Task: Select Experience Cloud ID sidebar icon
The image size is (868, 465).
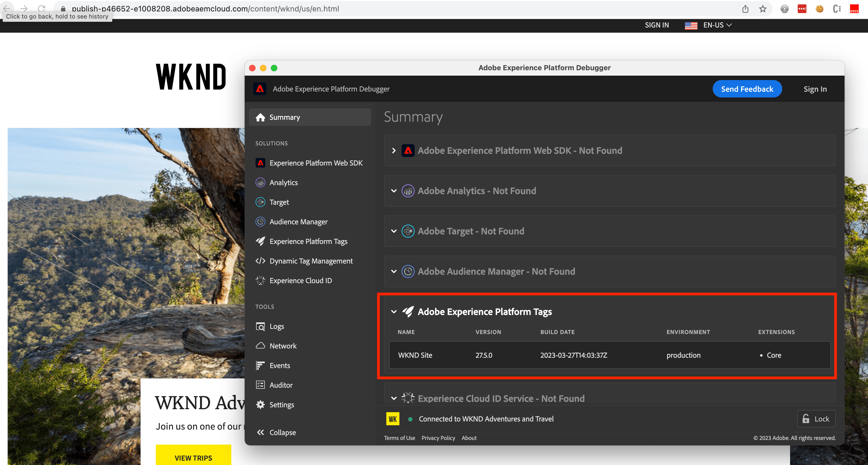Action: [260, 280]
